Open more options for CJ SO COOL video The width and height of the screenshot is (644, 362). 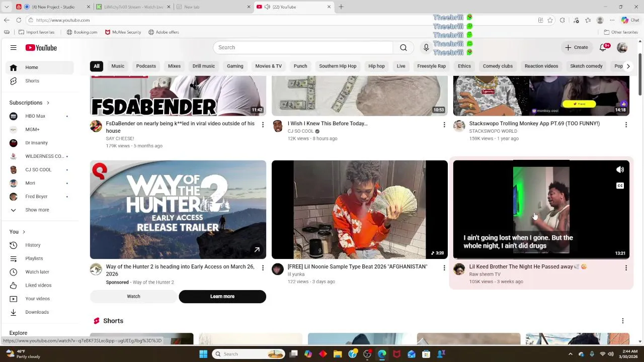click(444, 125)
